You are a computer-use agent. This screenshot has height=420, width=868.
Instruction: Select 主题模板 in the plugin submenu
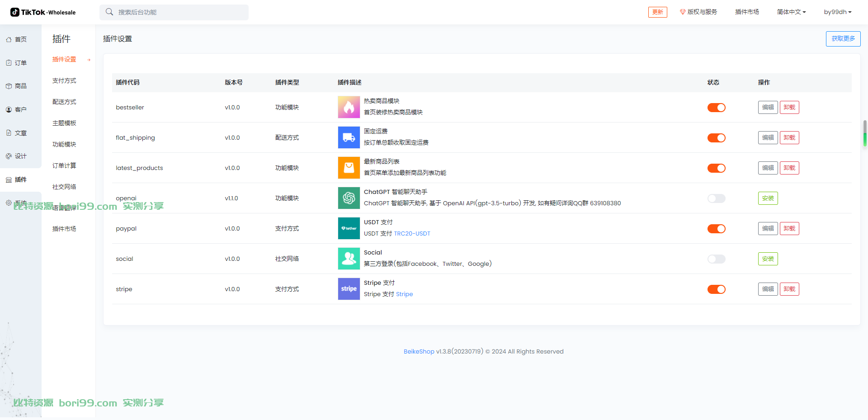[64, 123]
